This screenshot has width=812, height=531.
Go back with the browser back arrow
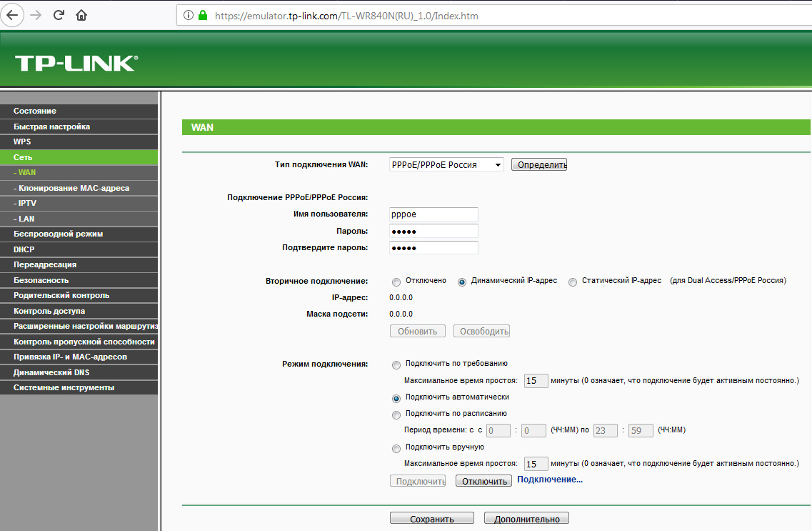tap(12, 15)
